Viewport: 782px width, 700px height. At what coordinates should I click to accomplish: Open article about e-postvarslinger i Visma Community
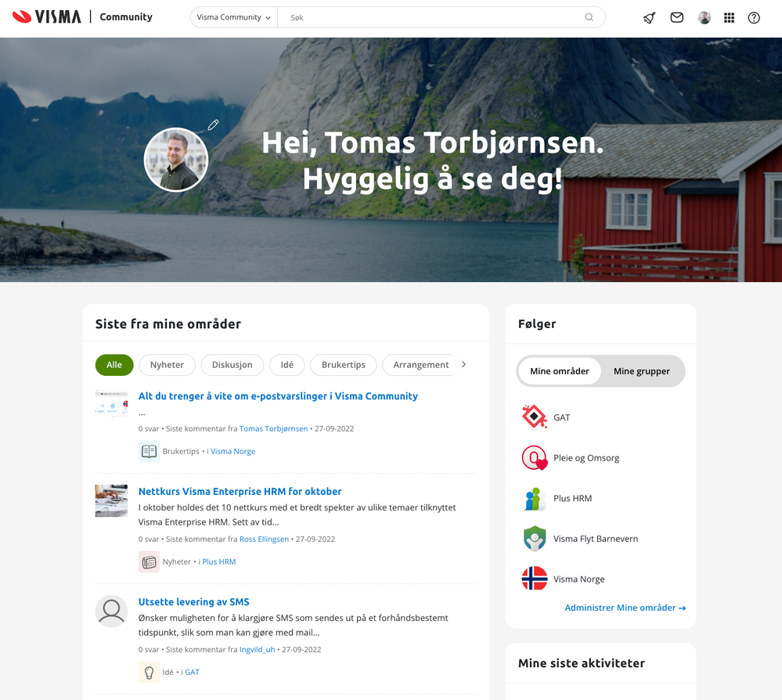click(x=278, y=396)
